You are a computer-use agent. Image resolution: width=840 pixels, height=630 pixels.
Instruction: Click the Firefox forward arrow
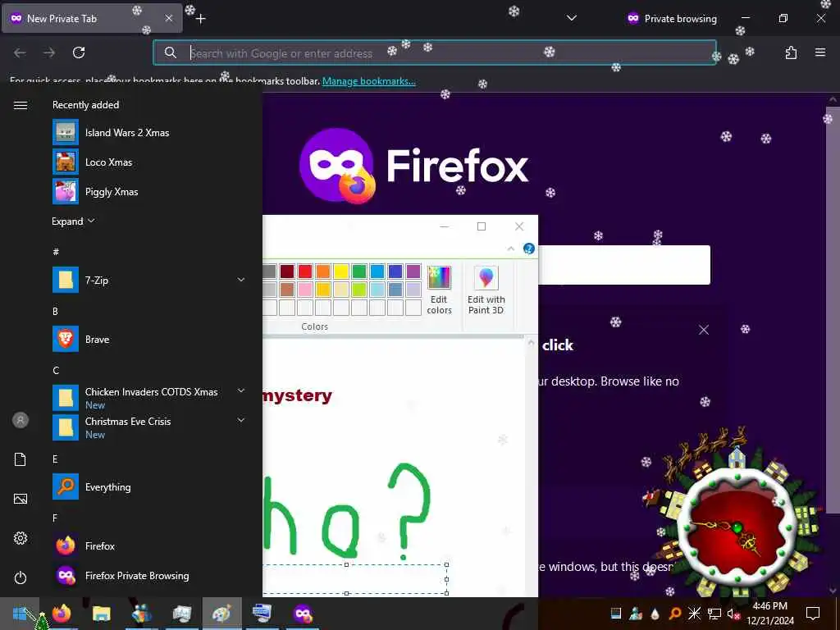(x=49, y=52)
